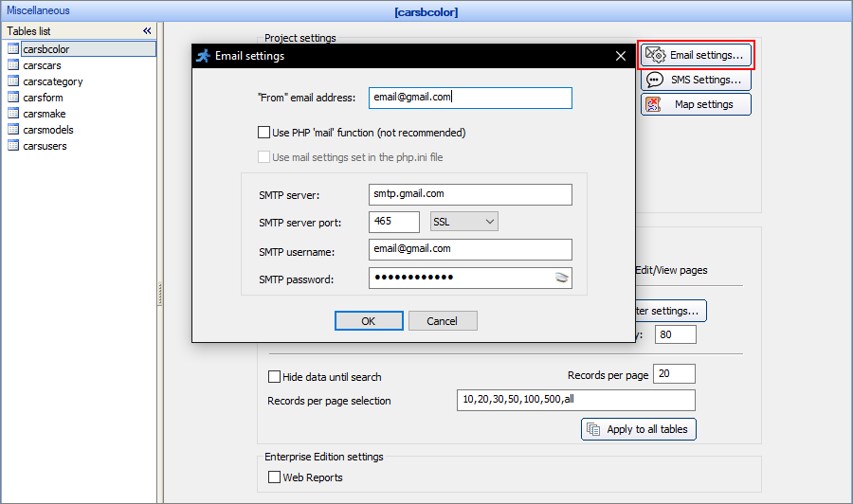Click the table icon next to carsbcolor
Viewport: 853px width, 504px height.
coord(13,49)
